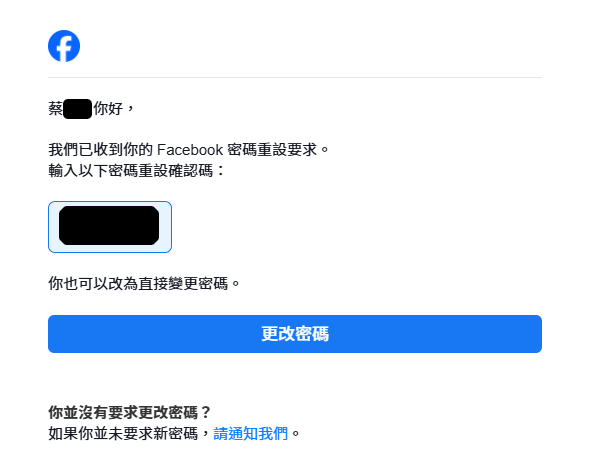The image size is (592, 474).
Task: Click the Facebook logo icon
Action: [64, 46]
